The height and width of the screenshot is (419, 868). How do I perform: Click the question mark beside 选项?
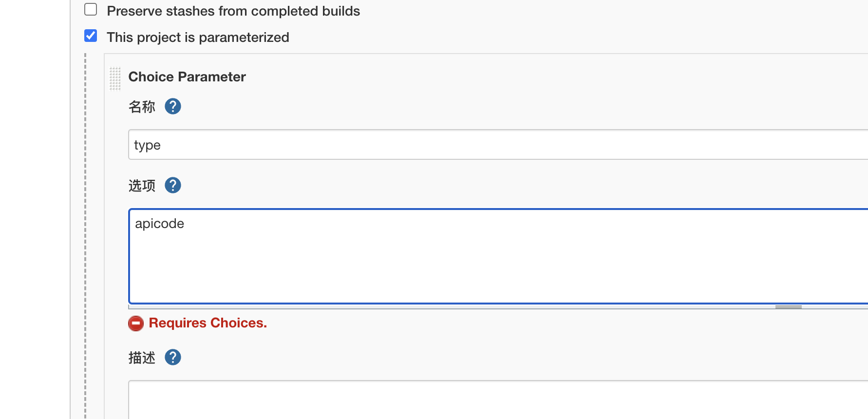pyautogui.click(x=172, y=185)
